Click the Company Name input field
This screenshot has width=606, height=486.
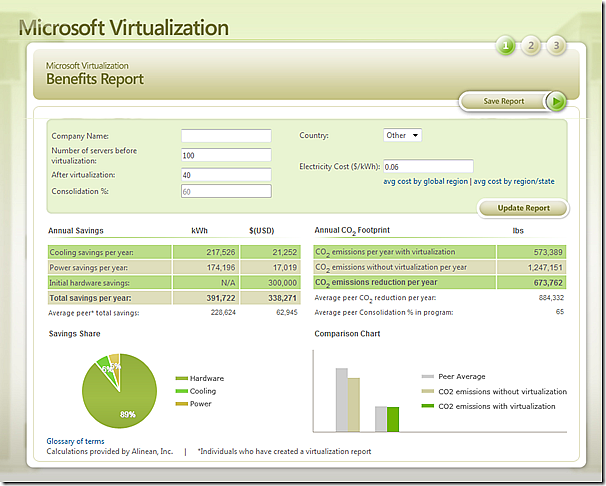[226, 136]
